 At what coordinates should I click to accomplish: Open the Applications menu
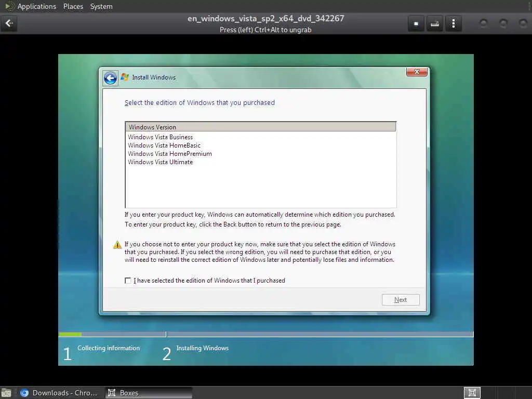point(37,6)
